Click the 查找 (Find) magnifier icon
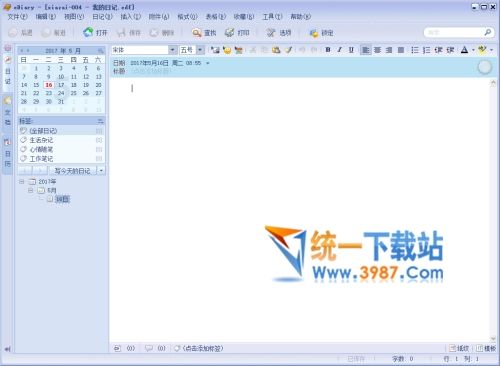 tap(197, 32)
